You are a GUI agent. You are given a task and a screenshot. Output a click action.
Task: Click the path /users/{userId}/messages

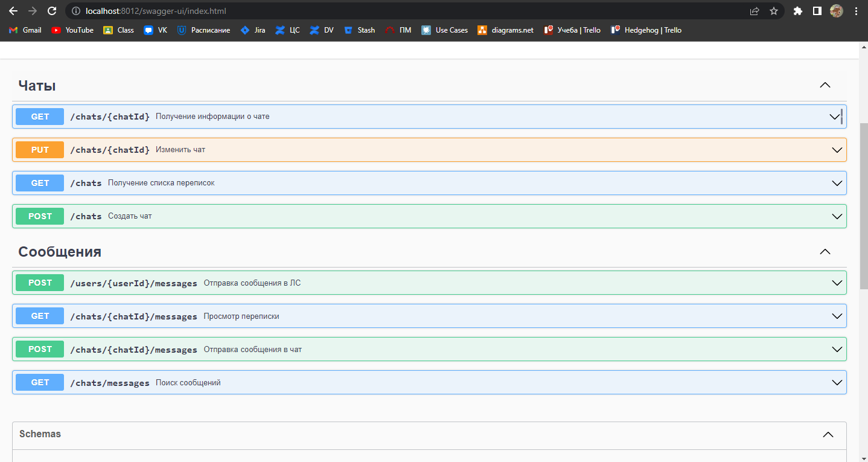(134, 283)
